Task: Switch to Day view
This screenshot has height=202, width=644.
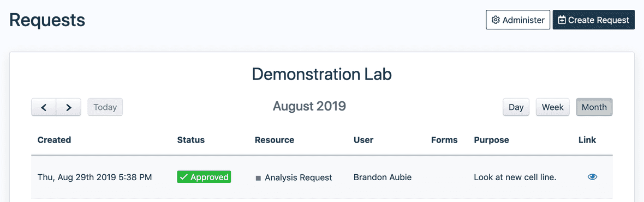Action: 516,107
